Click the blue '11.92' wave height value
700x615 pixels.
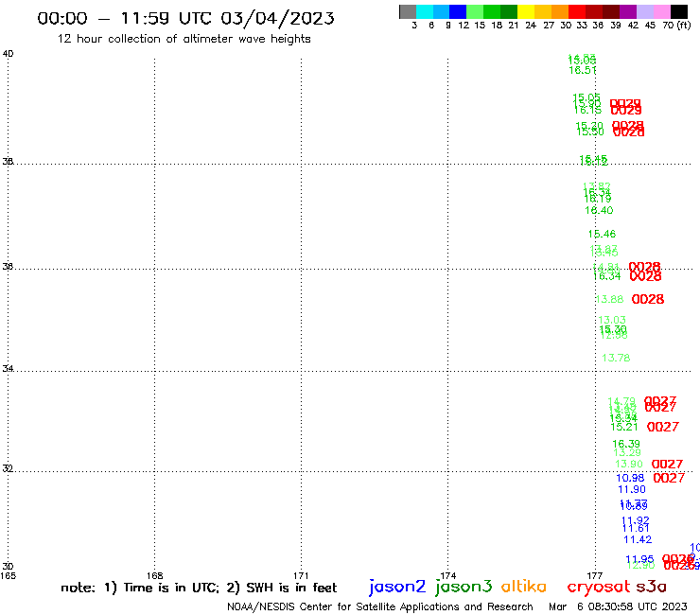point(636,520)
